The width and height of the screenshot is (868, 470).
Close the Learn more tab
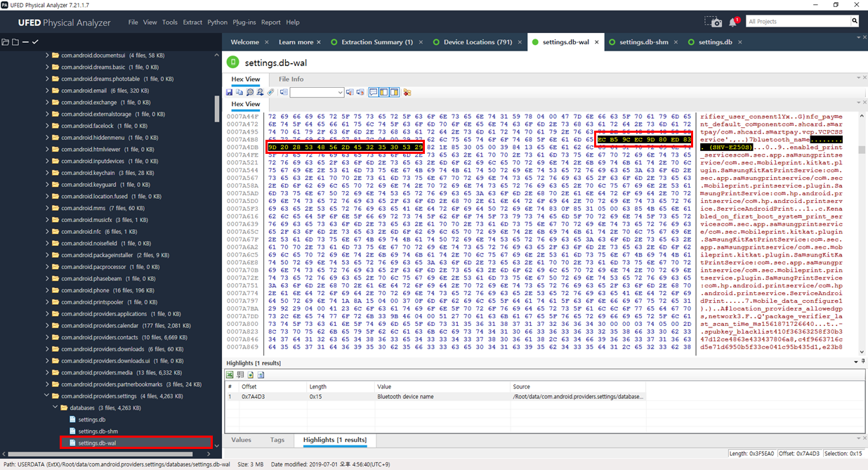pos(318,42)
